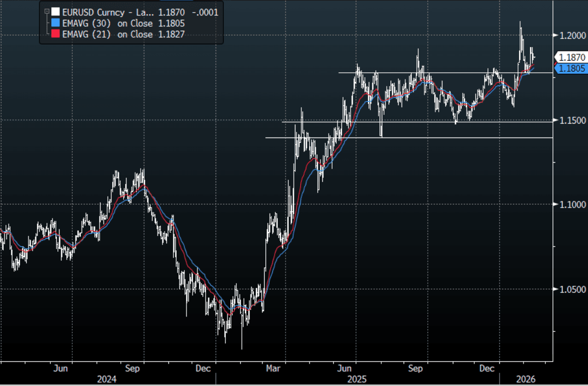This screenshot has width=588, height=386.
Task: Click the 1.1500 label on price axis
Action: [x=572, y=120]
